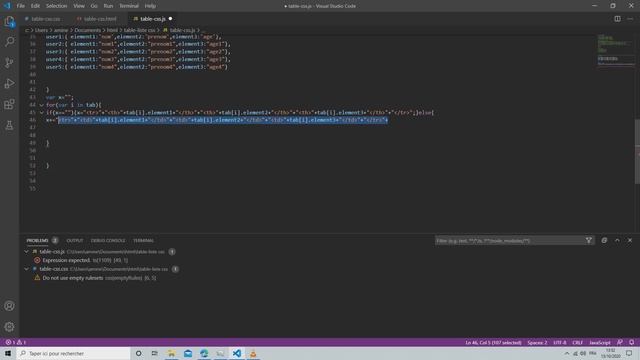Screen dimensions: 640x360
Task: Open the Selection menu
Action: tap(56, 6)
